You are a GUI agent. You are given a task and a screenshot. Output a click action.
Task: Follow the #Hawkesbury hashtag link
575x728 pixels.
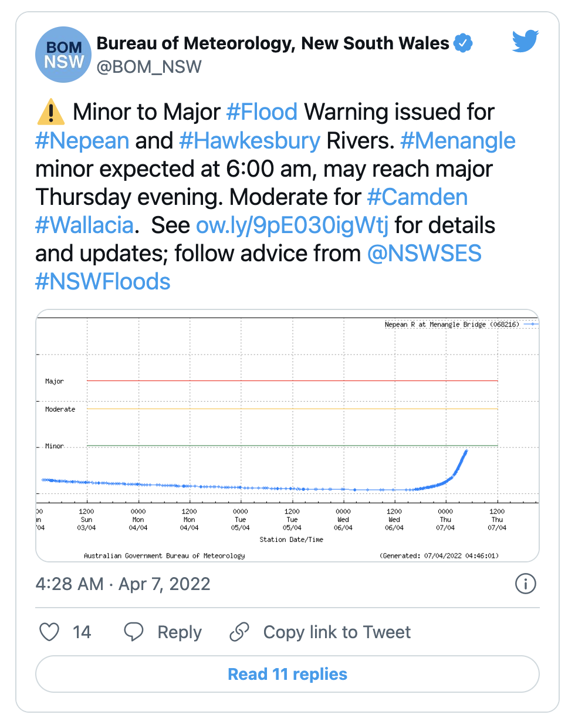tap(249, 141)
